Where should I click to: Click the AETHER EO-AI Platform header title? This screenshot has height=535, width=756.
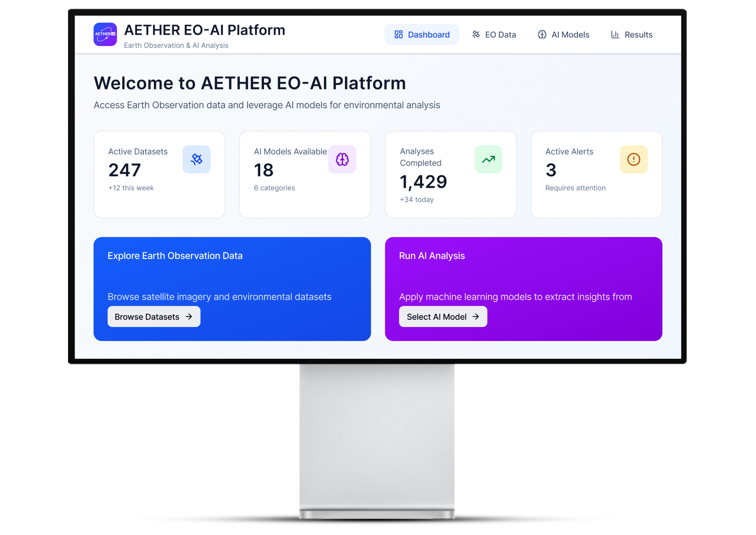click(204, 30)
